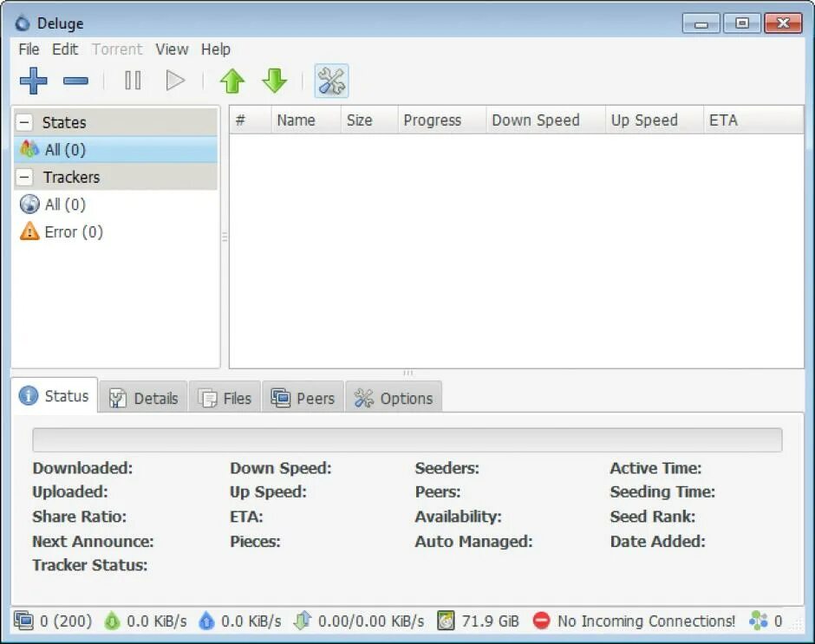
Task: Click the Files tab documents icon
Action: pos(208,398)
